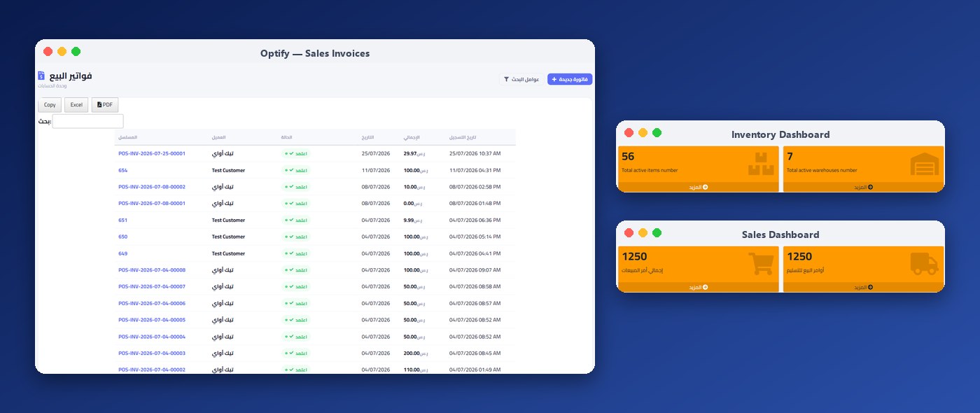Image resolution: width=980 pixels, height=413 pixels.
Task: Click the warehouse icon on Total active warehouses card
Action: (924, 164)
